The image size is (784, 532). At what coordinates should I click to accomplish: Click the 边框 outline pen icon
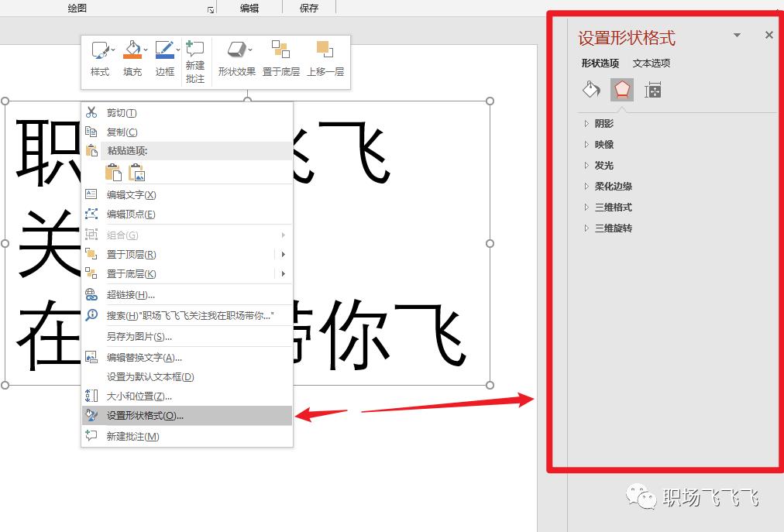164,51
